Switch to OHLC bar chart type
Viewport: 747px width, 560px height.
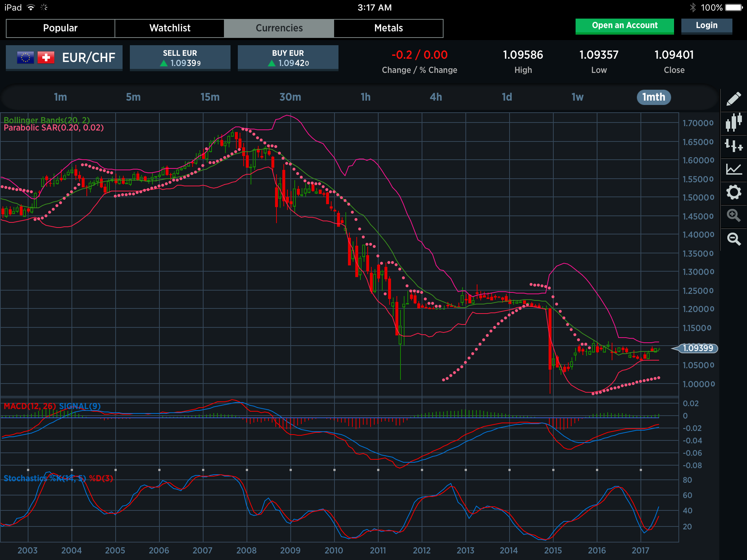pos(734,145)
